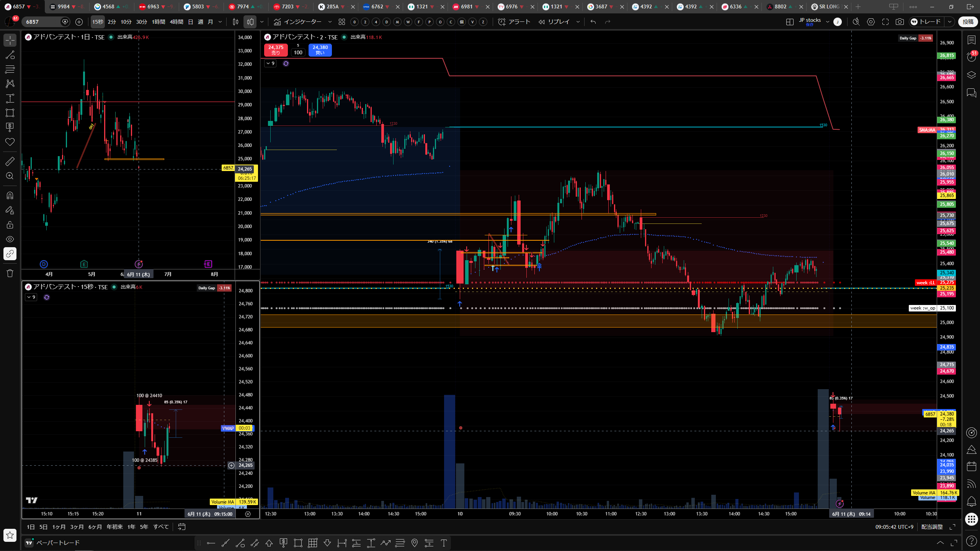980x551 pixels.
Task: Expand the timeframe interval dropdown chevron
Action: tap(220, 22)
